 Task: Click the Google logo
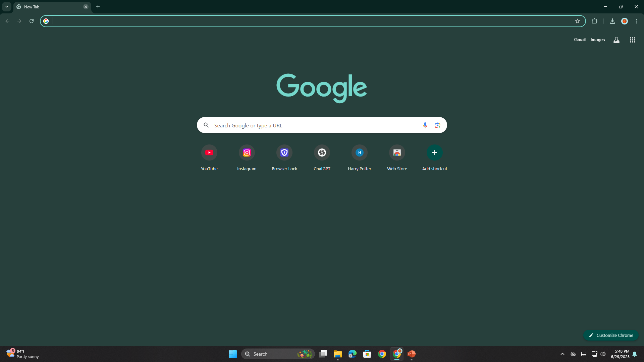pos(322,88)
